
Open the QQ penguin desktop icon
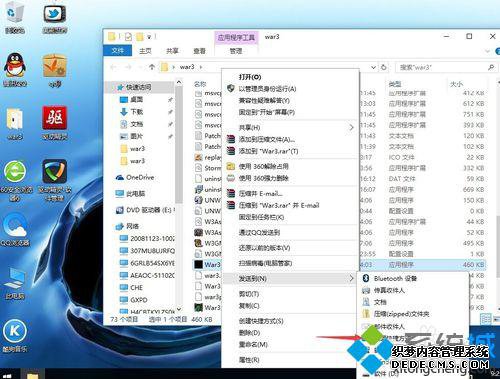(14, 69)
